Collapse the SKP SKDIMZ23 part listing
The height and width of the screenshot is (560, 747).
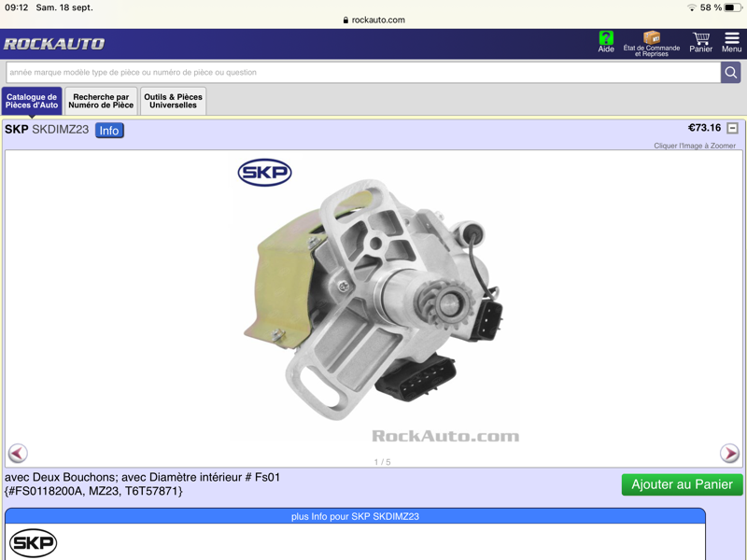[x=733, y=128]
